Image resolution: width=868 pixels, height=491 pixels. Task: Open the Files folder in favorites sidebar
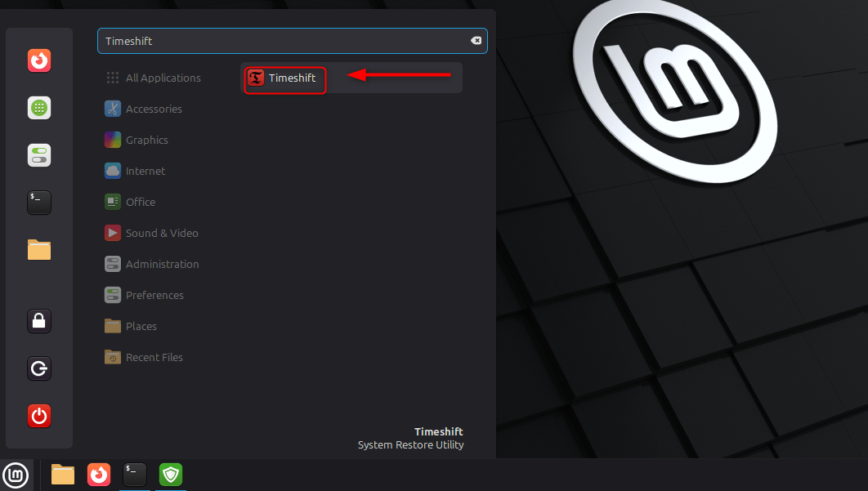(x=39, y=250)
